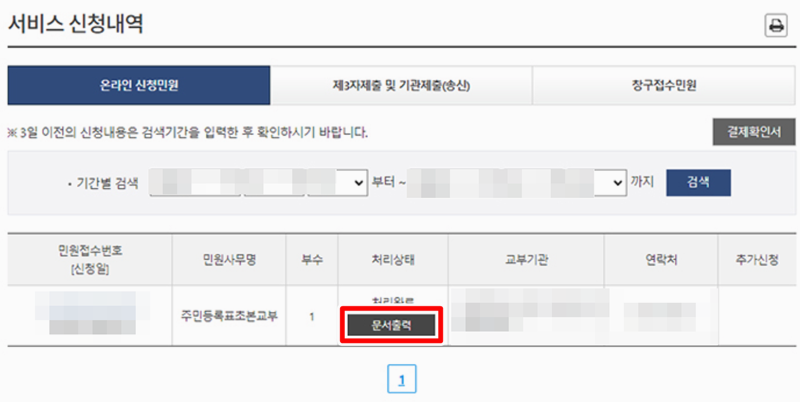Click the 부수 column header

click(312, 260)
